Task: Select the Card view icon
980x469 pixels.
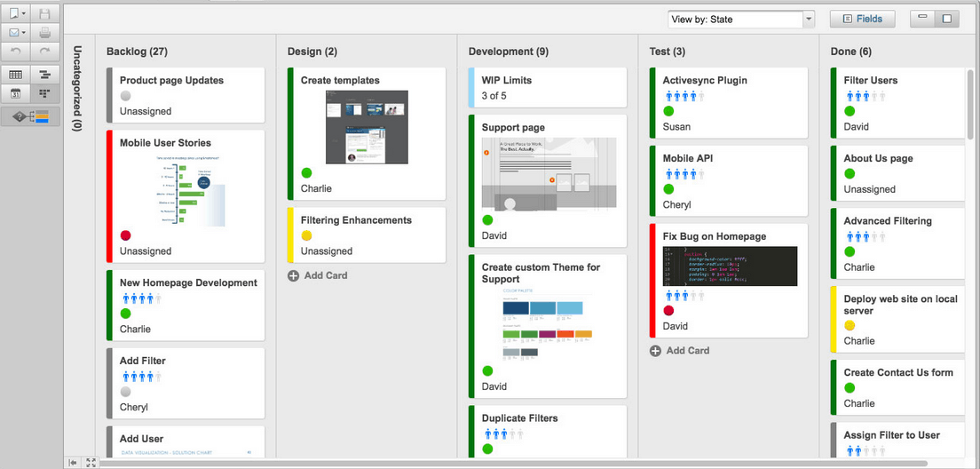Action: coord(46,93)
